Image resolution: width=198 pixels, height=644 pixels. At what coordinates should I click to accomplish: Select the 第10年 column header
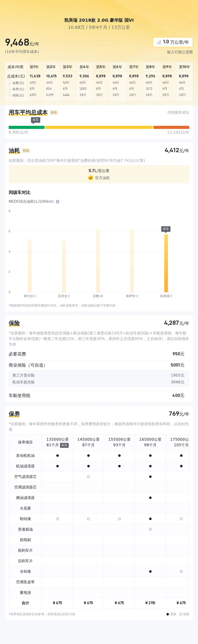[184, 67]
